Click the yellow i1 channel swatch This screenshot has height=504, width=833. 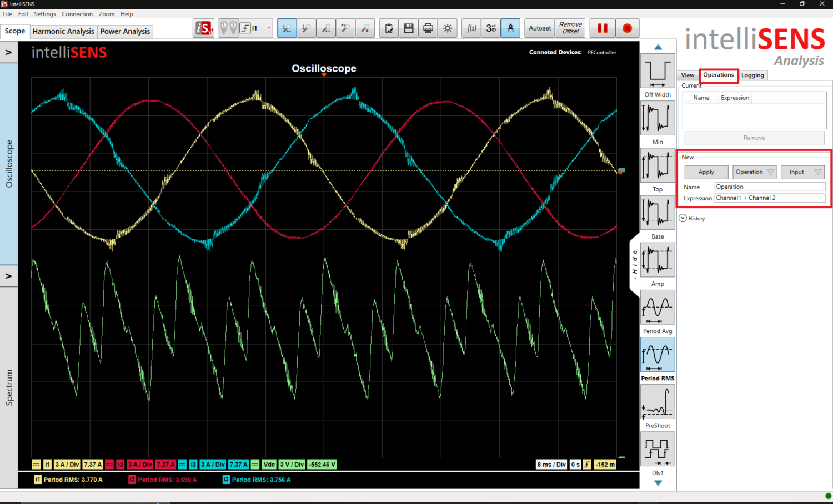(x=47, y=464)
